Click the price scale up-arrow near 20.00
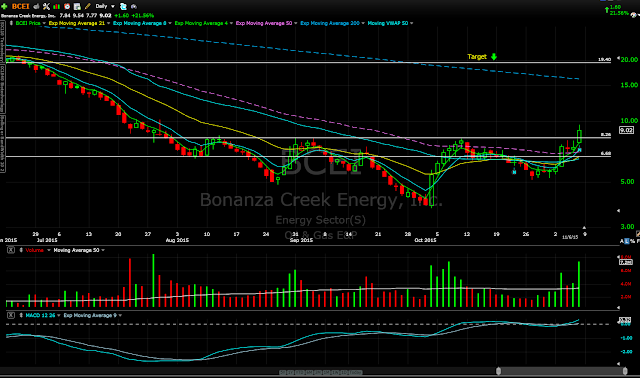This screenshot has height=378, width=640. (618, 58)
